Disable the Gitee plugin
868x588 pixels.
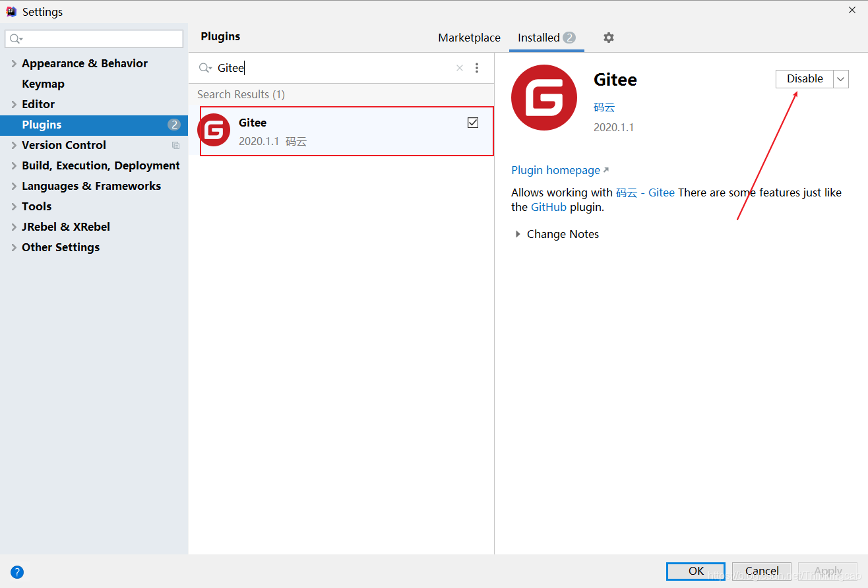coord(804,79)
